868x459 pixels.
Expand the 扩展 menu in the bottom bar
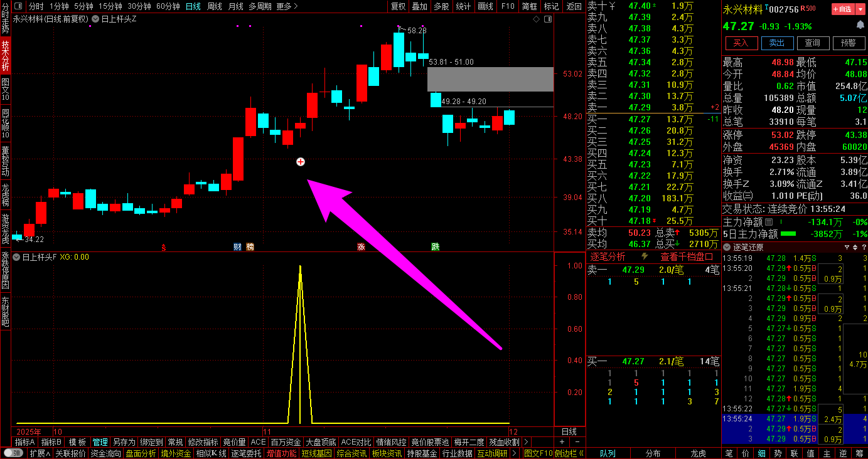[40, 453]
